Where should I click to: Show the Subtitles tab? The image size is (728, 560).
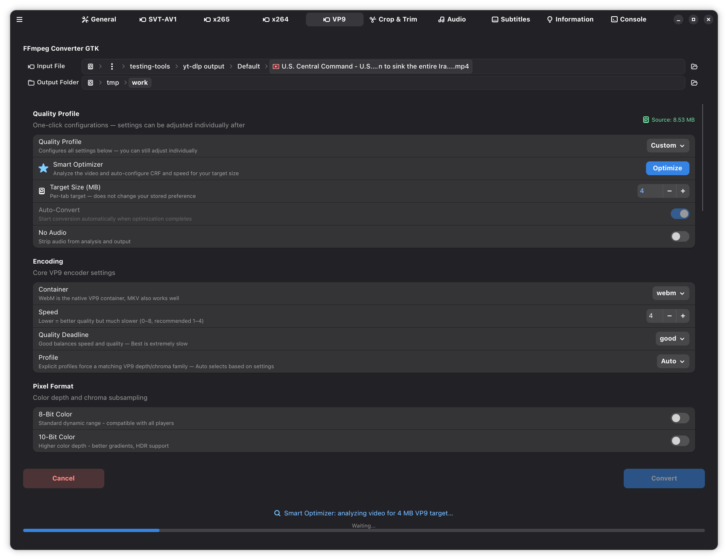[511, 19]
